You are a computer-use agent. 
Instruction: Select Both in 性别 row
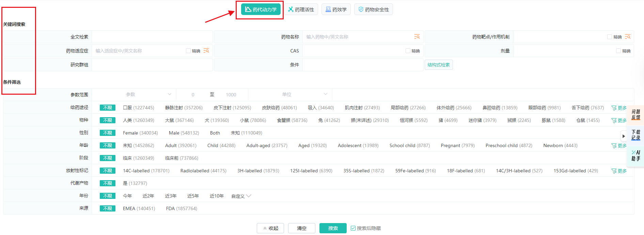[x=215, y=133]
